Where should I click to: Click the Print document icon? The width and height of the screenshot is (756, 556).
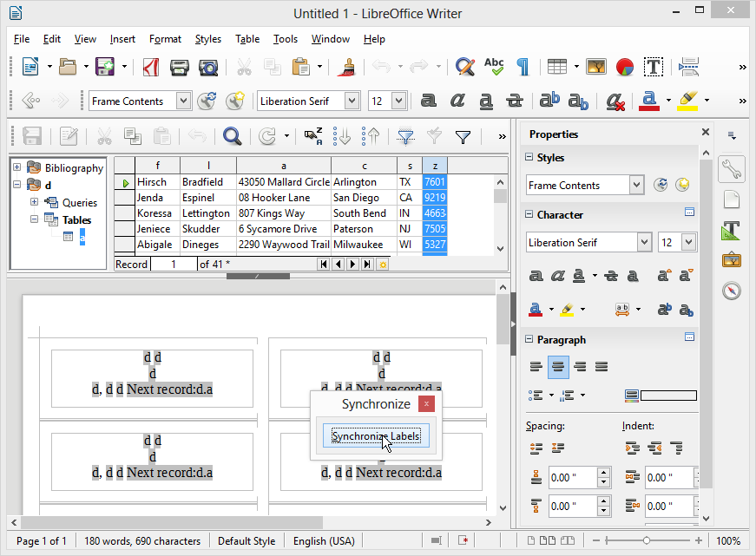click(x=180, y=67)
